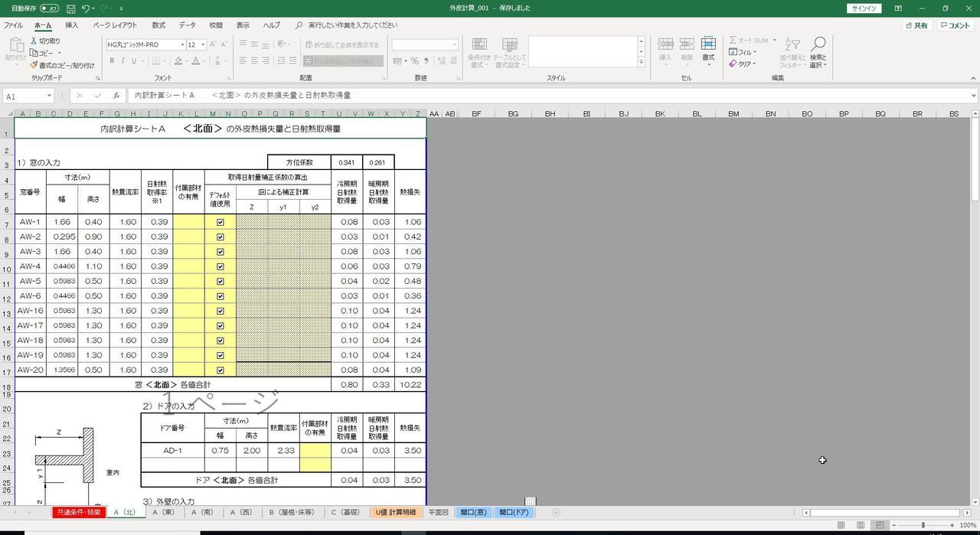Toggle default-value checkbox for row AW-1
Image resolution: width=980 pixels, height=535 pixels.
pos(220,222)
